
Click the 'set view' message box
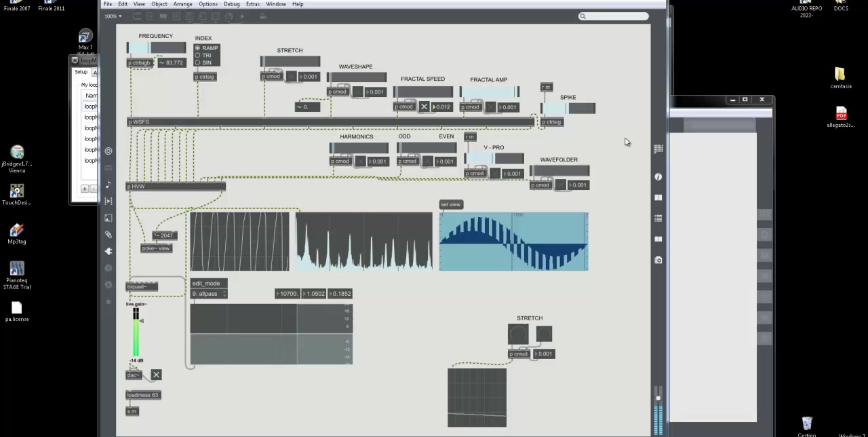coord(451,204)
